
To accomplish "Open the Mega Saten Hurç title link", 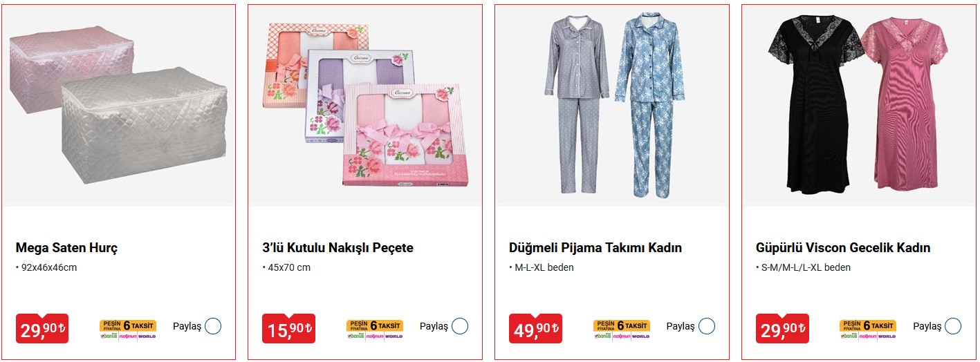I will coord(66,248).
